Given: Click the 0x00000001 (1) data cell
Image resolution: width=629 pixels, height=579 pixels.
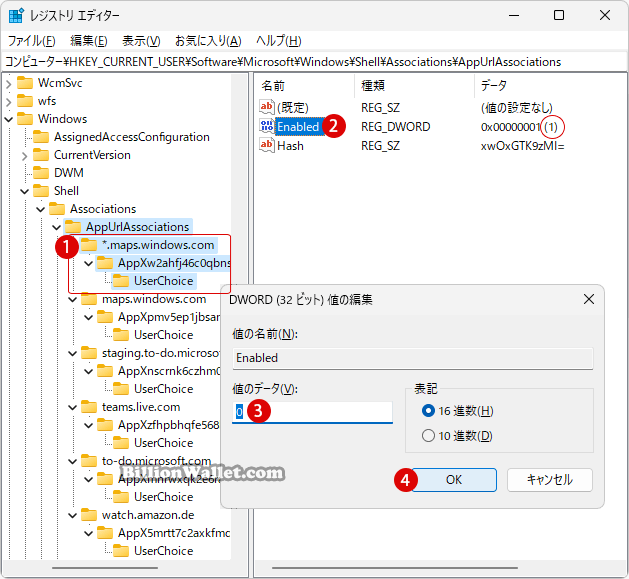Looking at the screenshot, I should coord(519,127).
